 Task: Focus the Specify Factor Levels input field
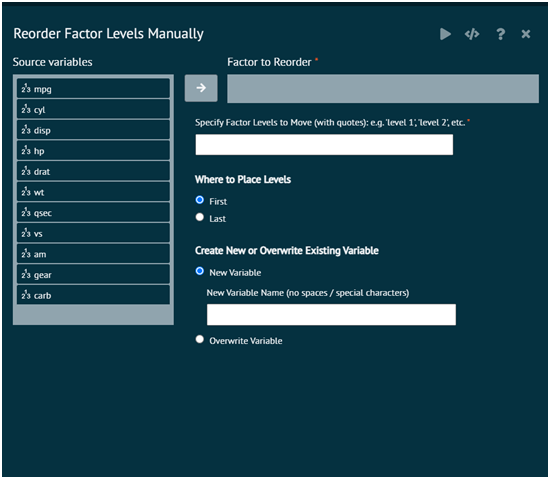pos(324,144)
